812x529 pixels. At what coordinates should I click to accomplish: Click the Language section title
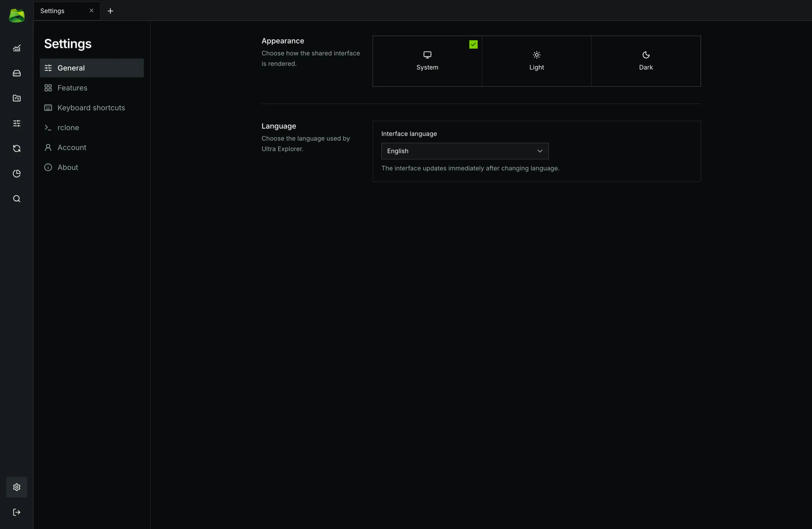[x=279, y=126]
